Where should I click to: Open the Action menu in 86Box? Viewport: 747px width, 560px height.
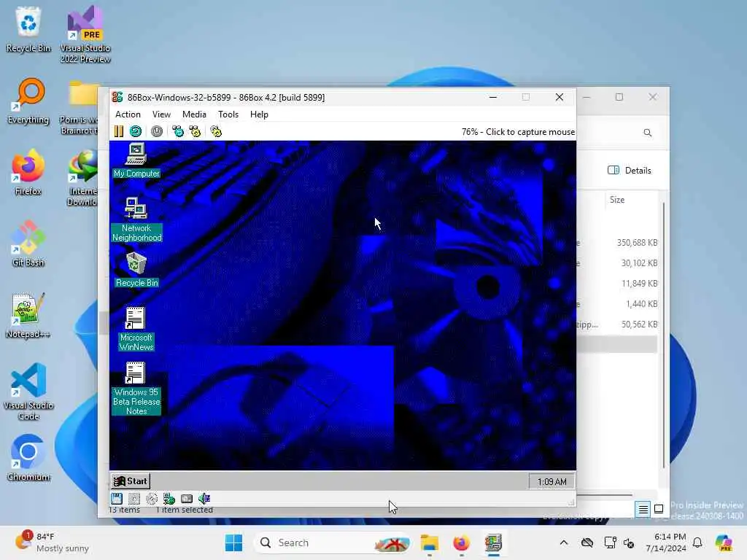128,114
